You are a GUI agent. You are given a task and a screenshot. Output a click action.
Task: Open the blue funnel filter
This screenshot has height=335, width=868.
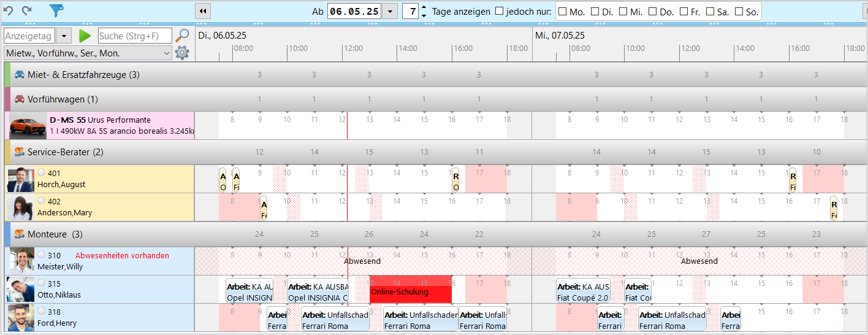click(56, 11)
